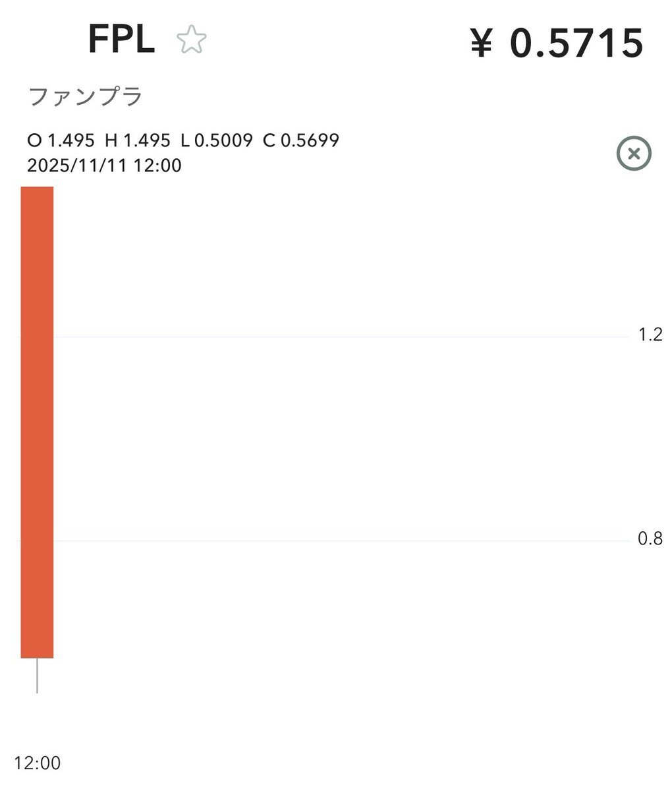Tap the 2025/11/11 date in readout
Image resolution: width=672 pixels, height=791 pixels.
(78, 165)
